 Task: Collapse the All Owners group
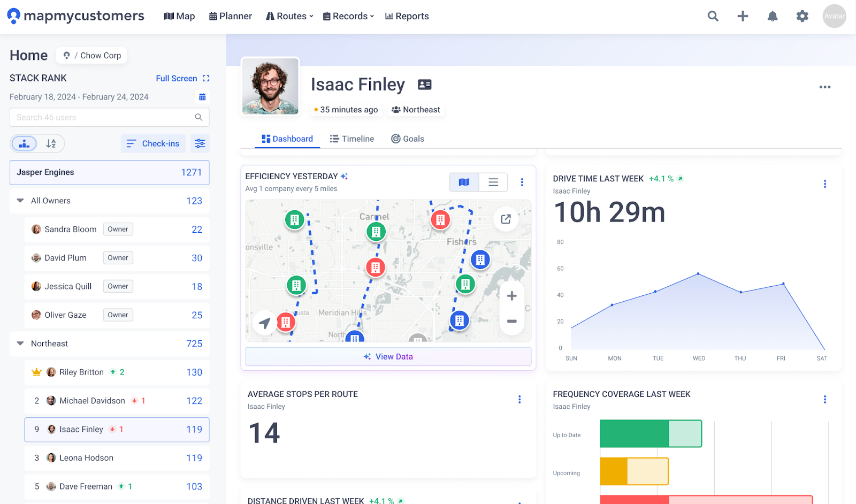pos(20,201)
